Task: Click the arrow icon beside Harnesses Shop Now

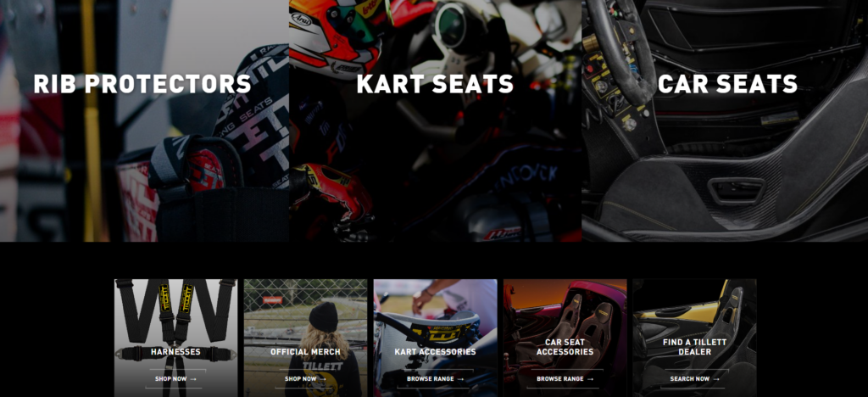Action: [193, 379]
